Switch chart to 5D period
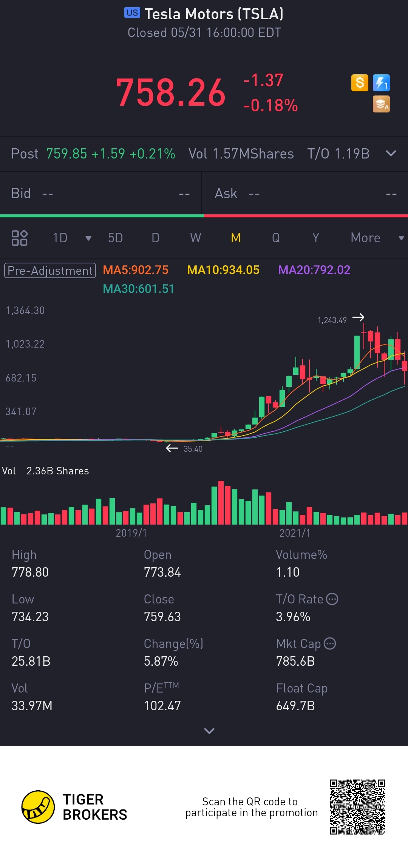 (x=115, y=238)
